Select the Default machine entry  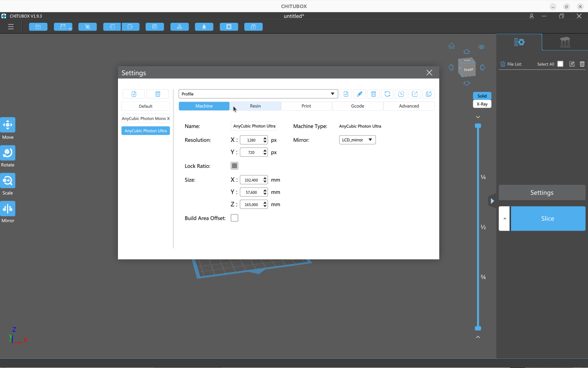(146, 106)
